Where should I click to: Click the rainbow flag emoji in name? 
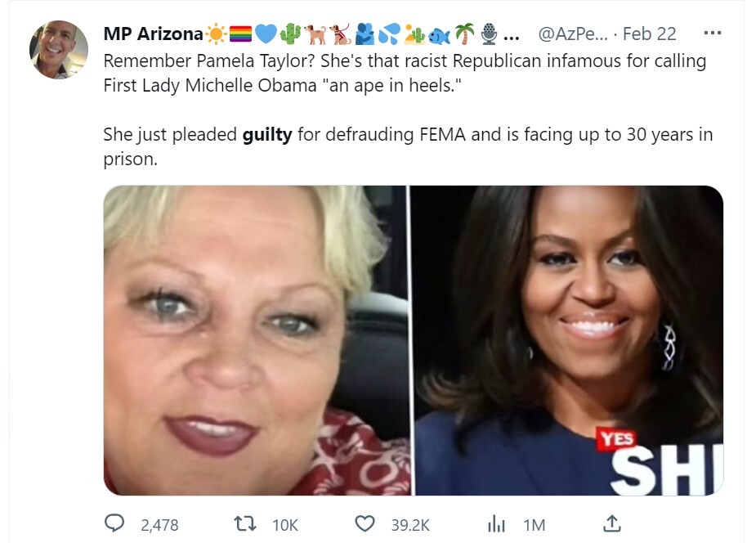(240, 34)
